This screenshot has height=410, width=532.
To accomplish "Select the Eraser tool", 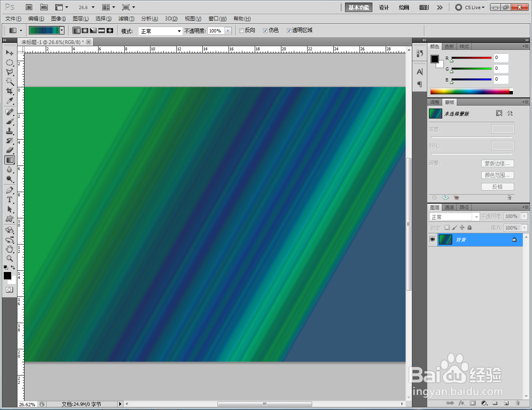I will point(10,150).
